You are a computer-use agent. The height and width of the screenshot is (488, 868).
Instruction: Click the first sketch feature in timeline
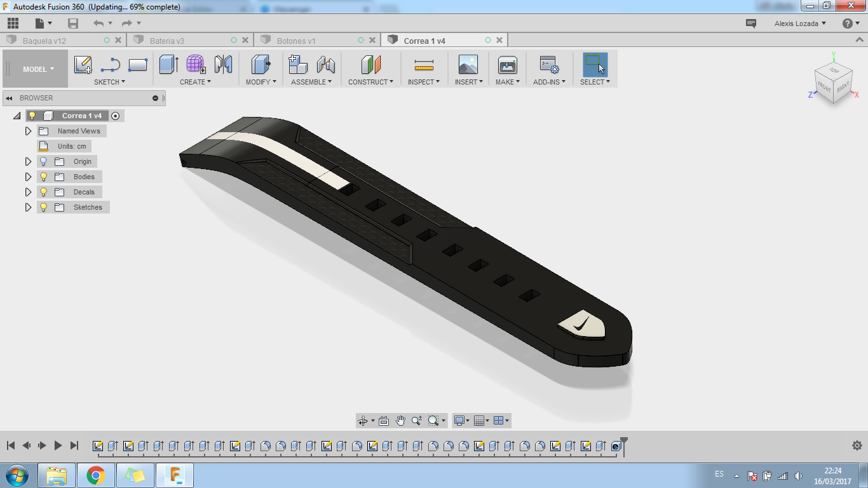coord(98,446)
